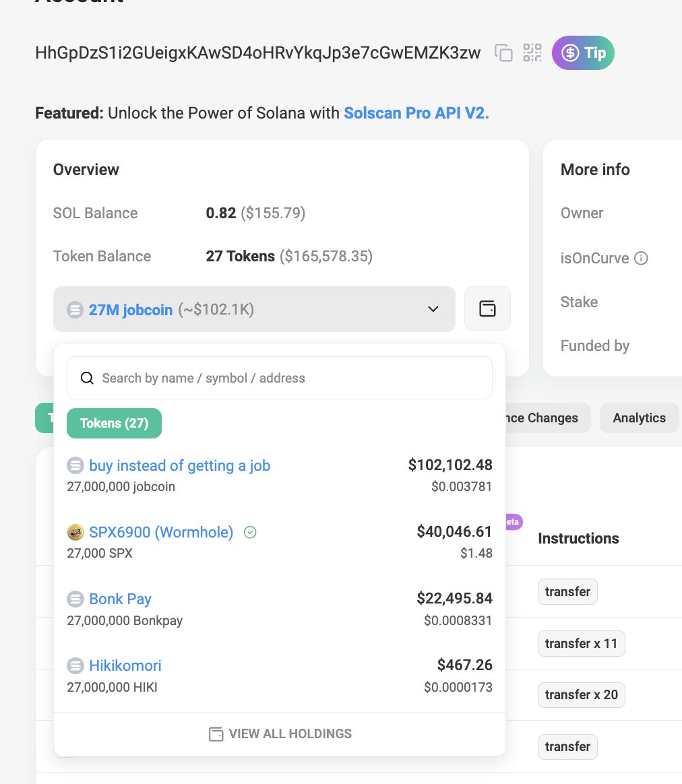Click the Bonk Pay token icon
The width and height of the screenshot is (682, 784).
tap(75, 599)
